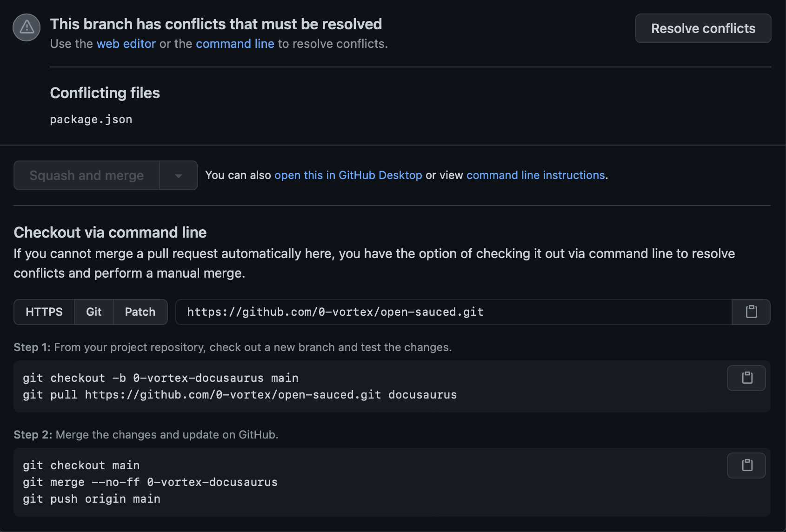Copy the repository clone URL

tap(751, 312)
